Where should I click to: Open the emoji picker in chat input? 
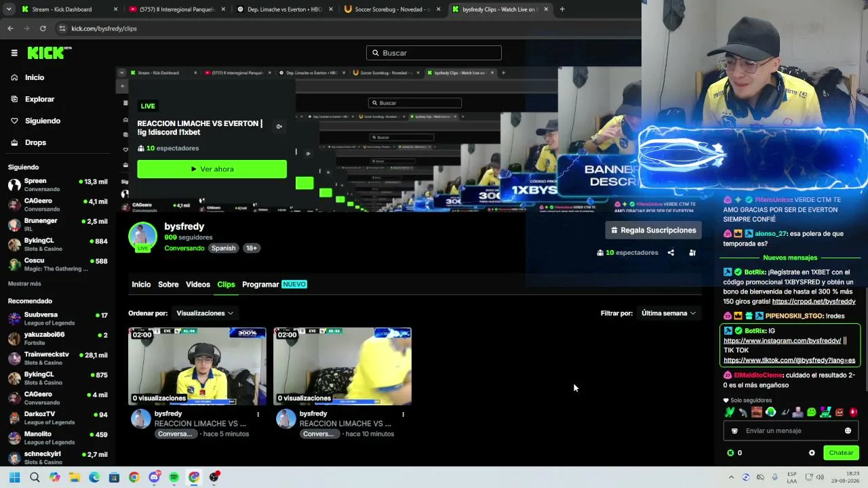pos(848,431)
